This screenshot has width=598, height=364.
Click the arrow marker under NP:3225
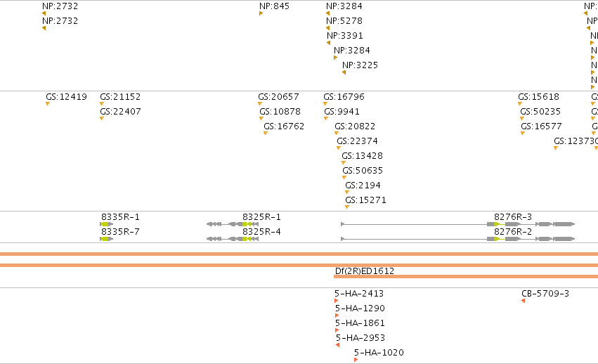coord(344,72)
